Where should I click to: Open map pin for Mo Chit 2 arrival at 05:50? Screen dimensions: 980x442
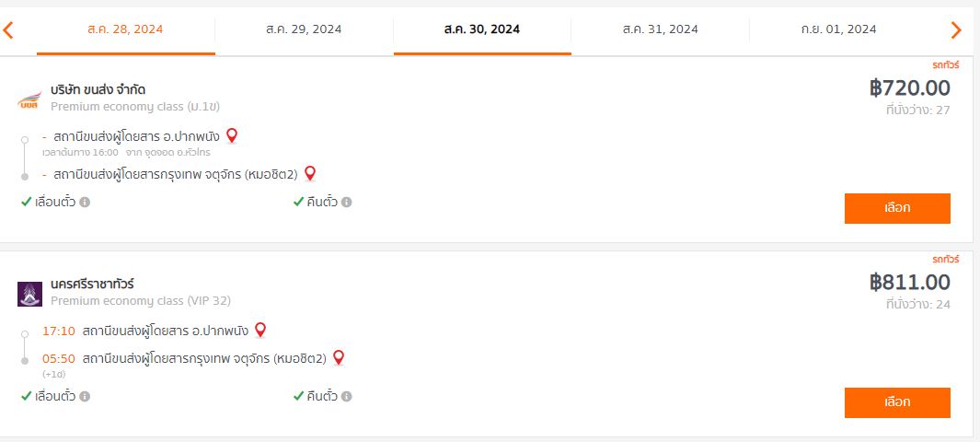point(339,357)
